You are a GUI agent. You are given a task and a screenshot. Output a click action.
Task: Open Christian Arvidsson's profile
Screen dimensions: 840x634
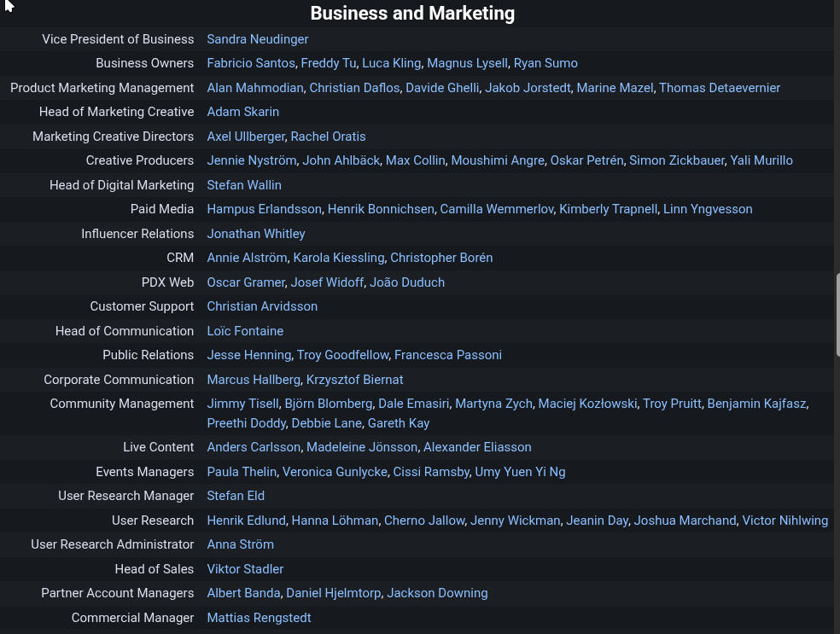(263, 307)
